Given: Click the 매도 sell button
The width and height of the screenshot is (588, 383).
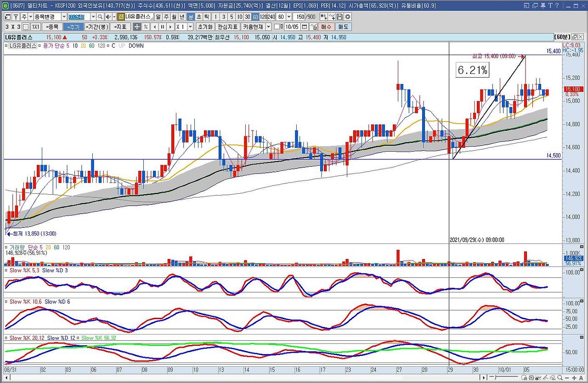Looking at the screenshot, I should click(x=344, y=27).
